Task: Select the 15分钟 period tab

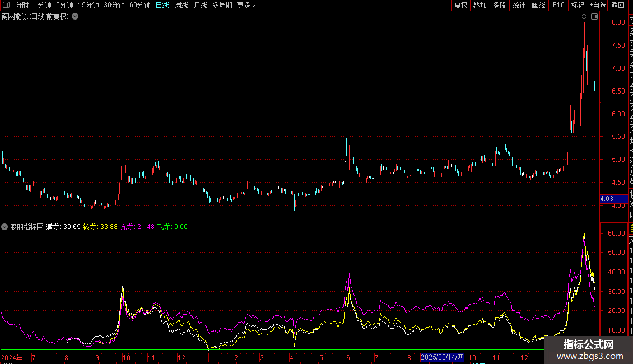Action: 89,5
